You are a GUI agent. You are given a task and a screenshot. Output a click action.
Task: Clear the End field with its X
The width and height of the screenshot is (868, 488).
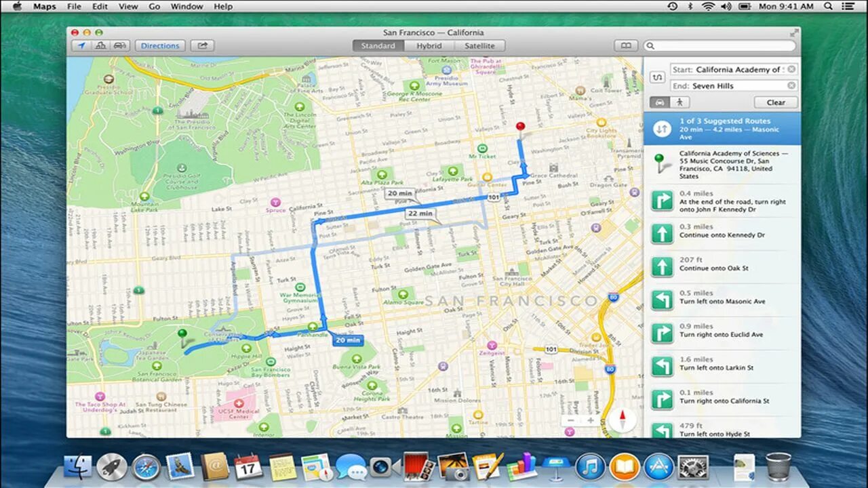point(791,85)
